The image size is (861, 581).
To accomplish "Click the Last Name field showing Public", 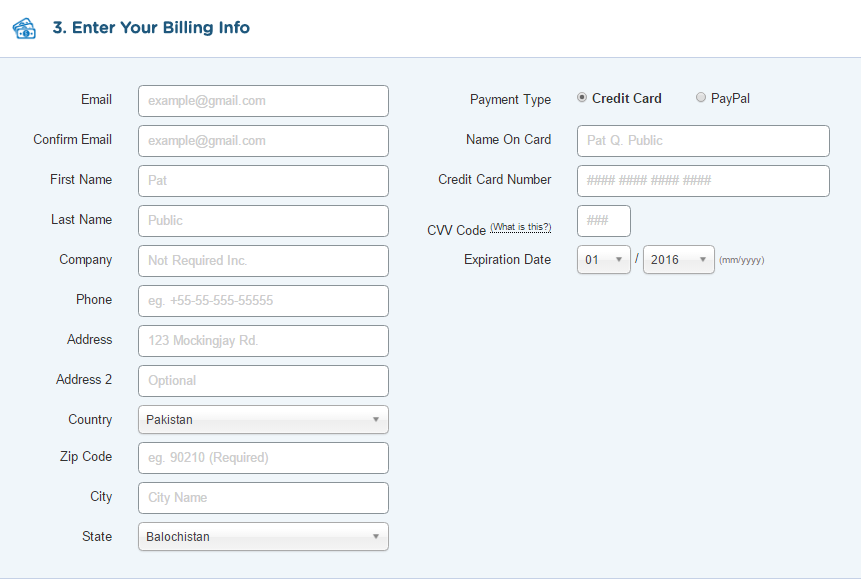I will tap(263, 220).
